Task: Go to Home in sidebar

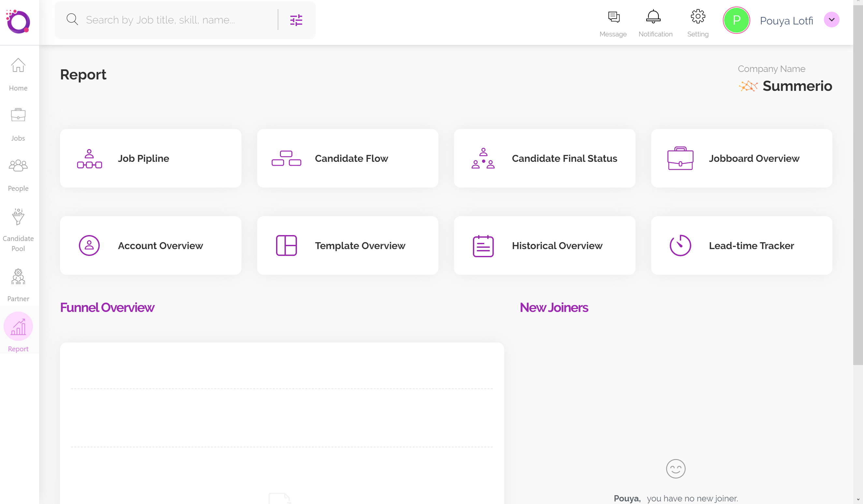Action: pyautogui.click(x=18, y=65)
